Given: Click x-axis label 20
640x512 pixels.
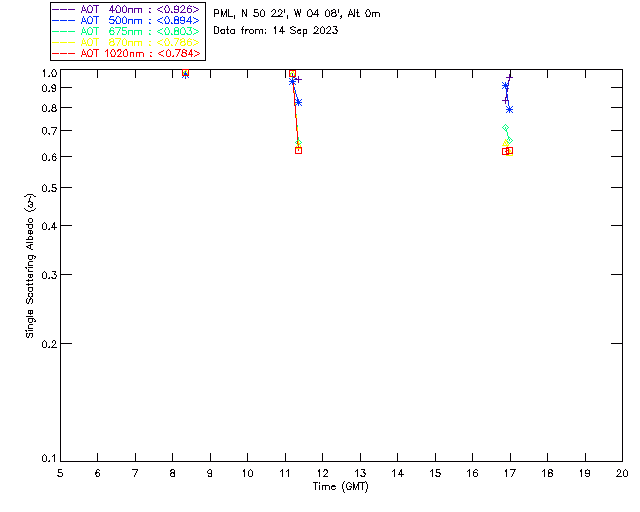Looking at the screenshot, I should click(622, 473).
